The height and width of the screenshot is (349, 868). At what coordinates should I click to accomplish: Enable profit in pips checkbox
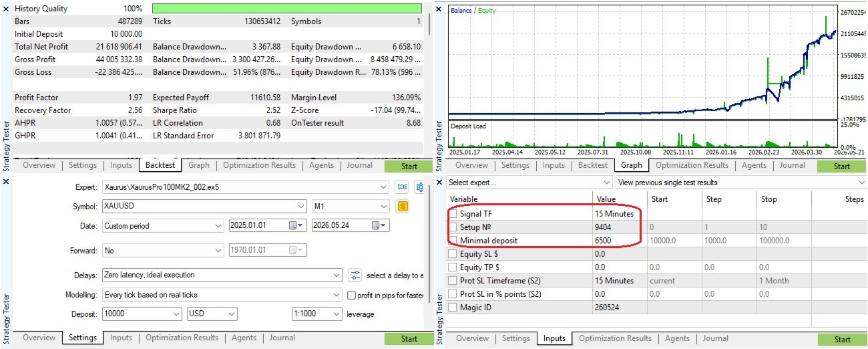[x=352, y=295]
